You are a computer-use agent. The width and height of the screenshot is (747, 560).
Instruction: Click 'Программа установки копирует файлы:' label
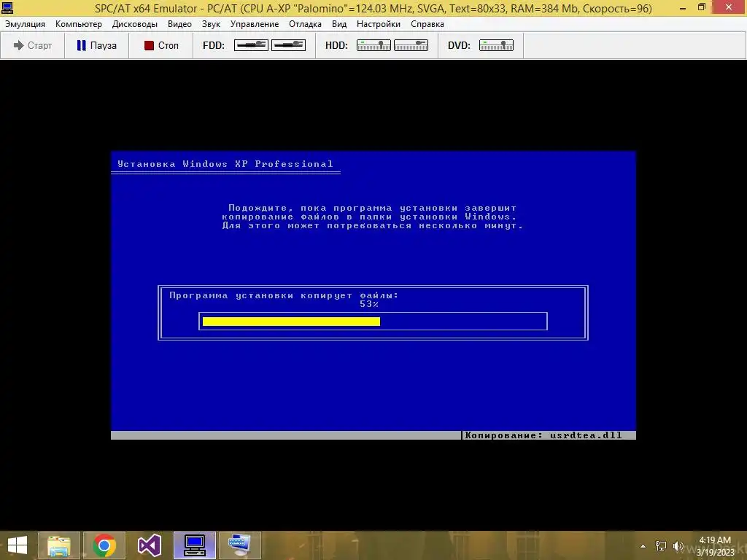(x=284, y=295)
